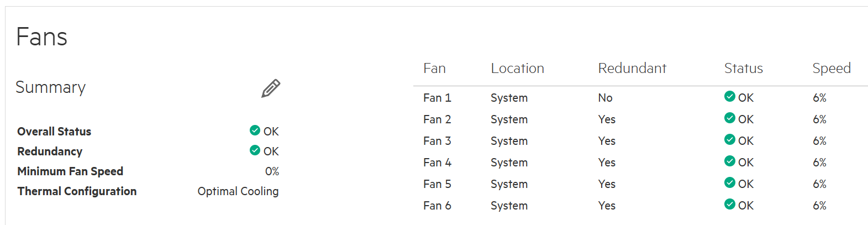Screen dimensions: 868x225
Task: Click Fan 6 status OK check icon
Action: point(730,204)
